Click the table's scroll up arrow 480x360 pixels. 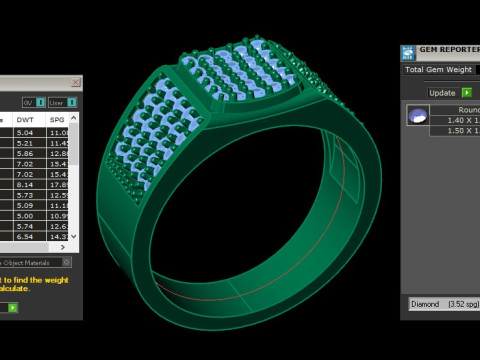click(74, 118)
